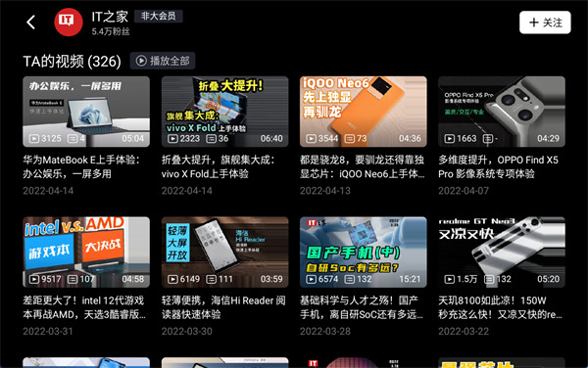The height and width of the screenshot is (368, 588).
Task: Click the play count icon showing 6574
Action: click(x=311, y=279)
